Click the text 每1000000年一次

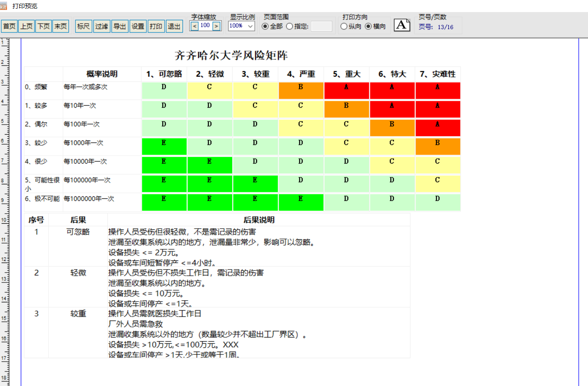coord(89,199)
